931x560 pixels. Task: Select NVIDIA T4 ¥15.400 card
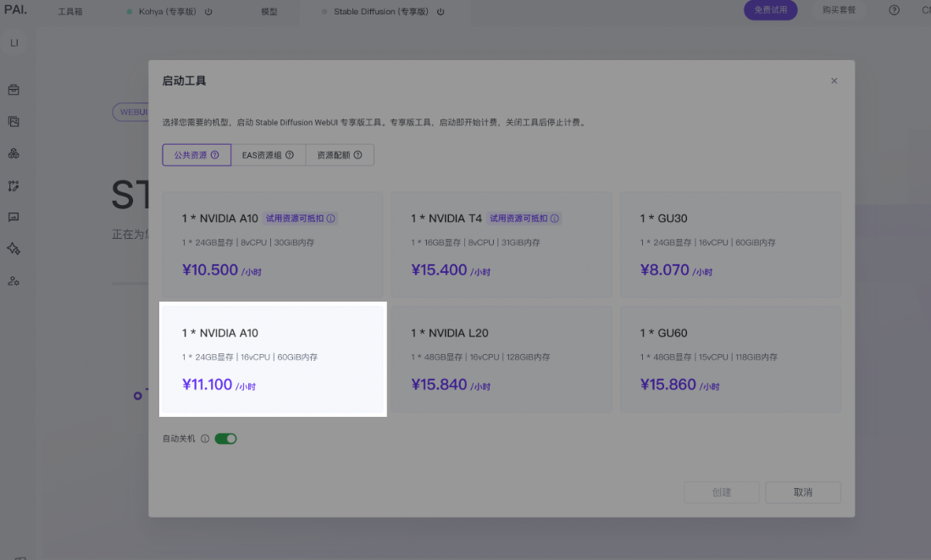point(502,245)
